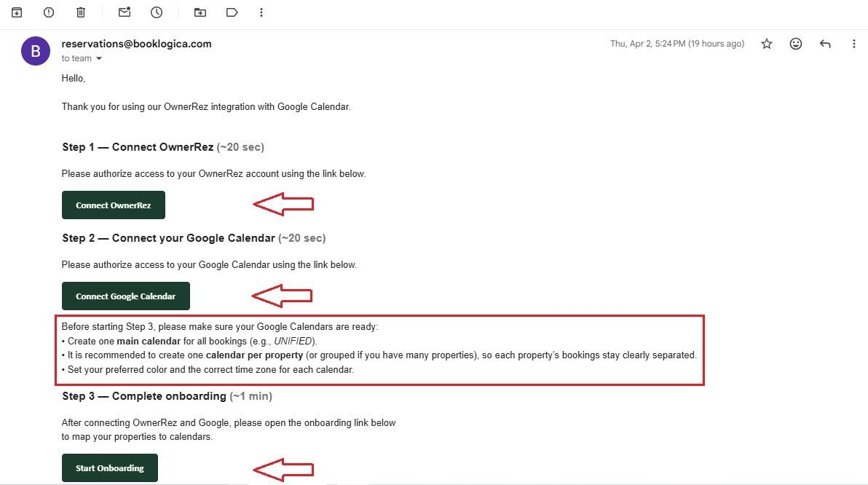The width and height of the screenshot is (868, 485).
Task: Reply to this email
Action: coord(825,44)
